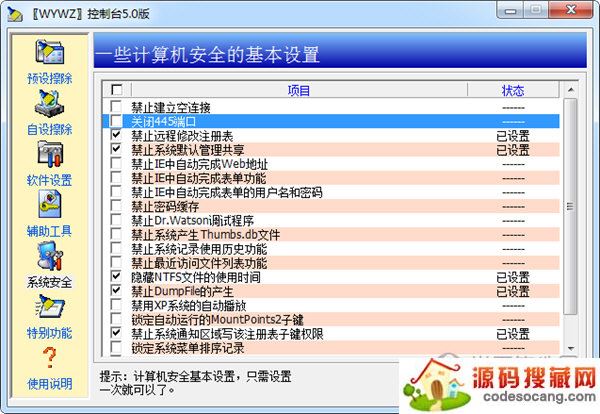Uncheck the 禁止系统默认管理共享 checkbox

[116, 149]
